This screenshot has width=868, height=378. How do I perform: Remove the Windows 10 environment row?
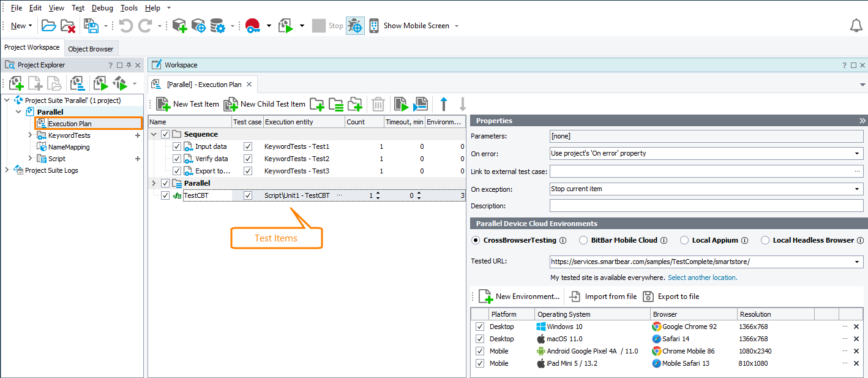coord(856,327)
